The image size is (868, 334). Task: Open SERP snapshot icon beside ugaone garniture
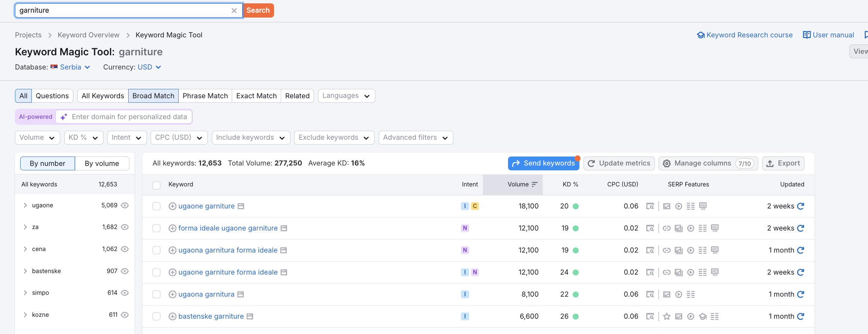[x=241, y=206]
